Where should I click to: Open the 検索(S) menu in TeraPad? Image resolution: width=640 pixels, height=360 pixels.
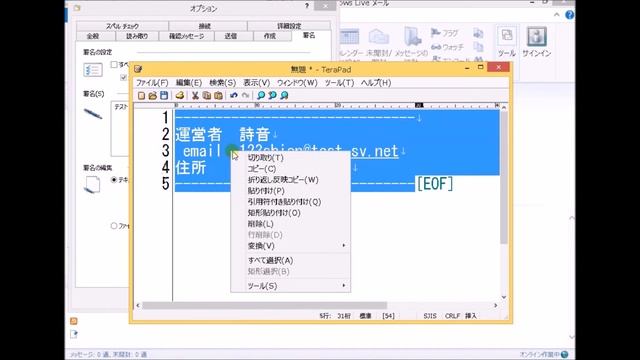click(222, 83)
